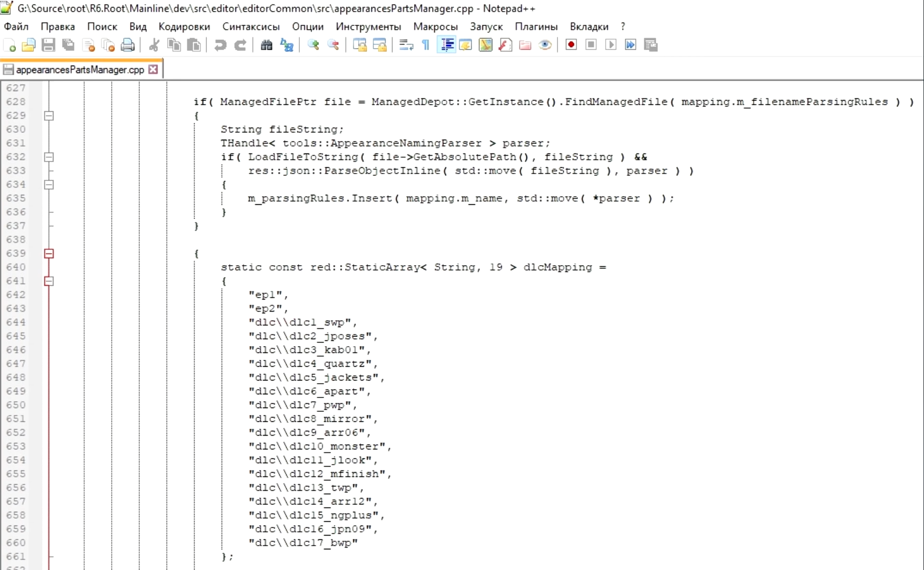924x570 pixels.
Task: Open the Кодировки menu
Action: pyautogui.click(x=184, y=26)
